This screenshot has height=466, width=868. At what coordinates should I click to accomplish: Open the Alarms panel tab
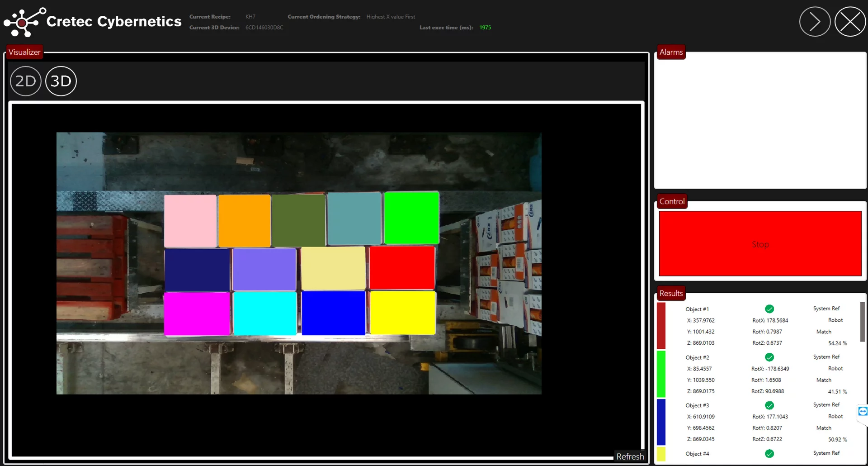[x=671, y=52]
